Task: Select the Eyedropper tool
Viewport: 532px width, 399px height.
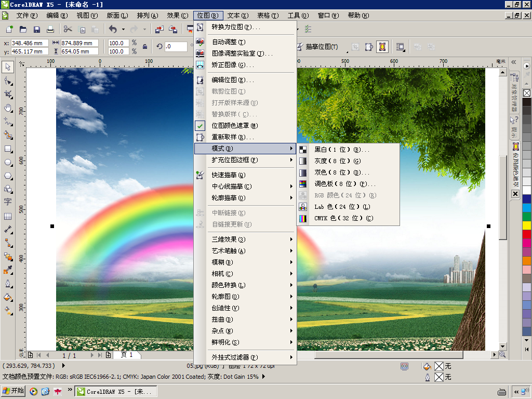Action: coord(8,270)
